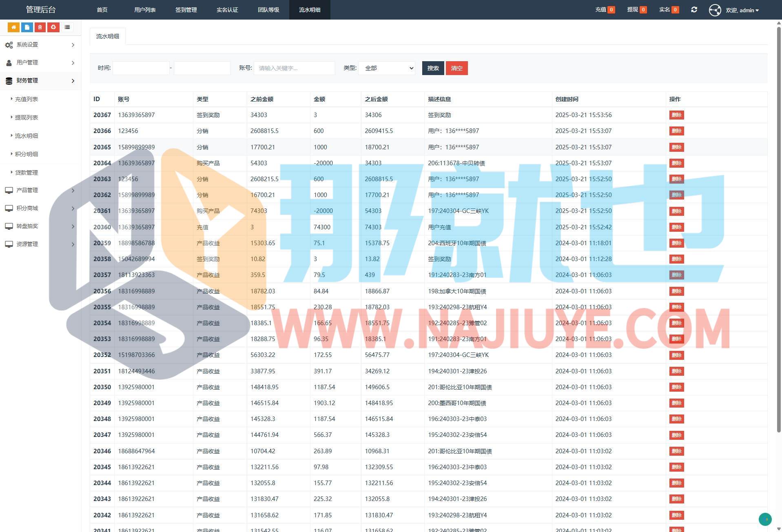Expand the 产品管理 sidebar section
The height and width of the screenshot is (532, 782).
pos(40,190)
